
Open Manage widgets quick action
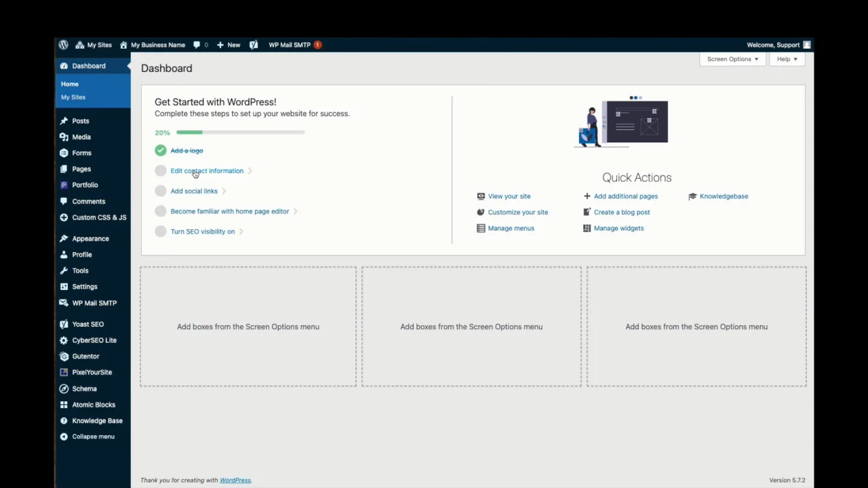[619, 228]
